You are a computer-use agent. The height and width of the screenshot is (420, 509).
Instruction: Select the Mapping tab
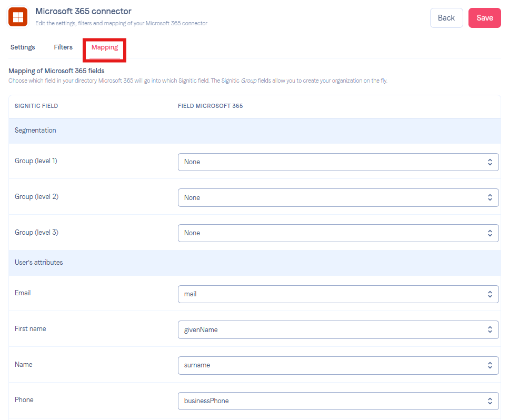105,47
